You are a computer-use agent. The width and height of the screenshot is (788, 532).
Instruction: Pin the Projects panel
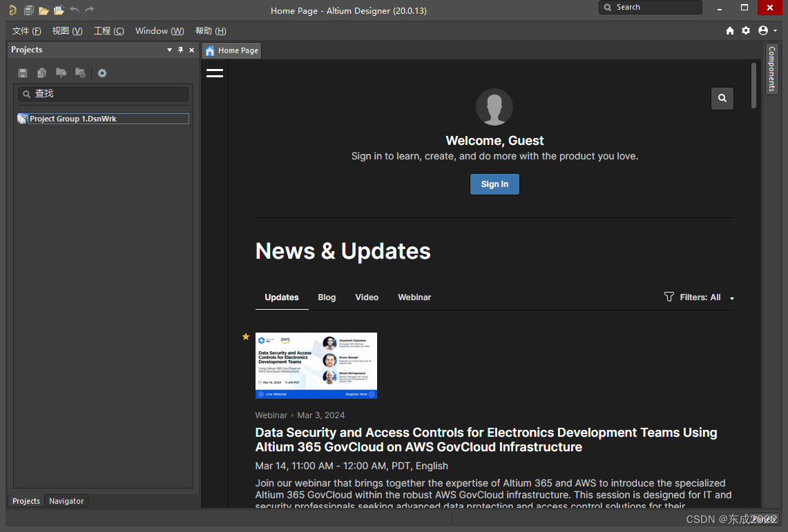coord(180,50)
